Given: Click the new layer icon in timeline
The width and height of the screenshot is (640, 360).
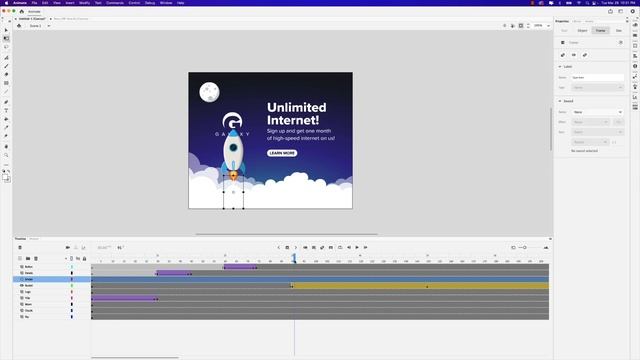Looking at the screenshot, I should click(x=20, y=258).
